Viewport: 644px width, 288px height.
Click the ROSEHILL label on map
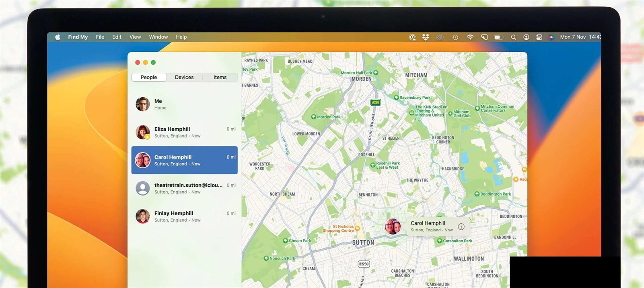coord(366,155)
